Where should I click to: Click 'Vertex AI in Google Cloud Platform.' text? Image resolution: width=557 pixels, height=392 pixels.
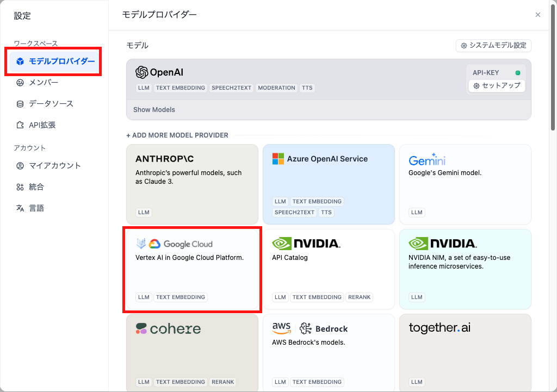click(189, 258)
